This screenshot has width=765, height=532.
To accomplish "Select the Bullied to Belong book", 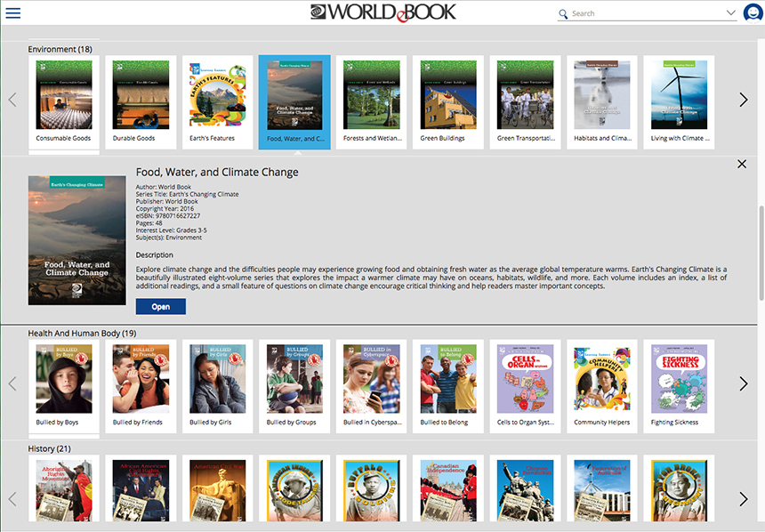I will coord(448,386).
